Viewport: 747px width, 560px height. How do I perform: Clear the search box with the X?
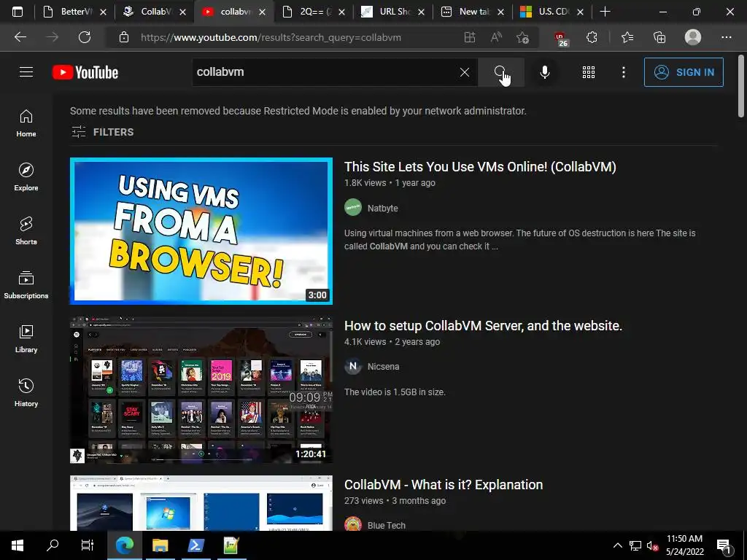[x=465, y=72]
